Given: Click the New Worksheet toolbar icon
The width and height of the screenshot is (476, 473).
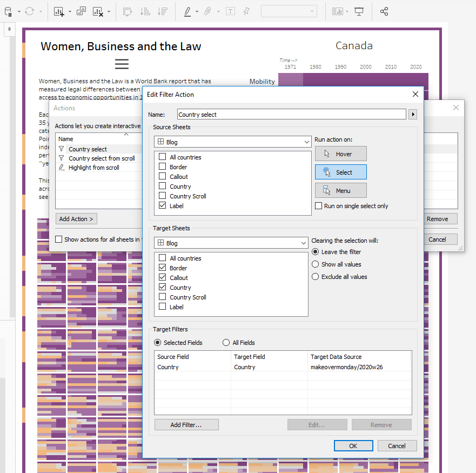Looking at the screenshot, I should 59,11.
